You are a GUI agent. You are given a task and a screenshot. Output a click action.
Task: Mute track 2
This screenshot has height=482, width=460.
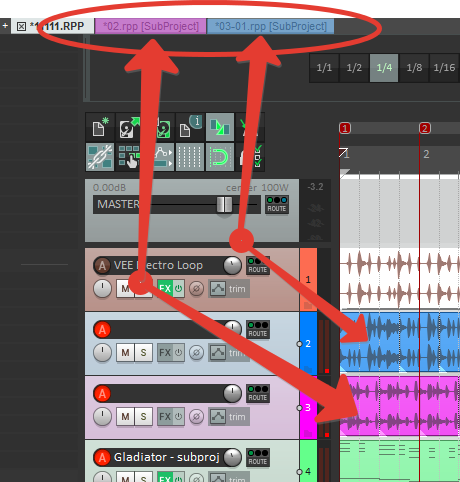[125, 353]
